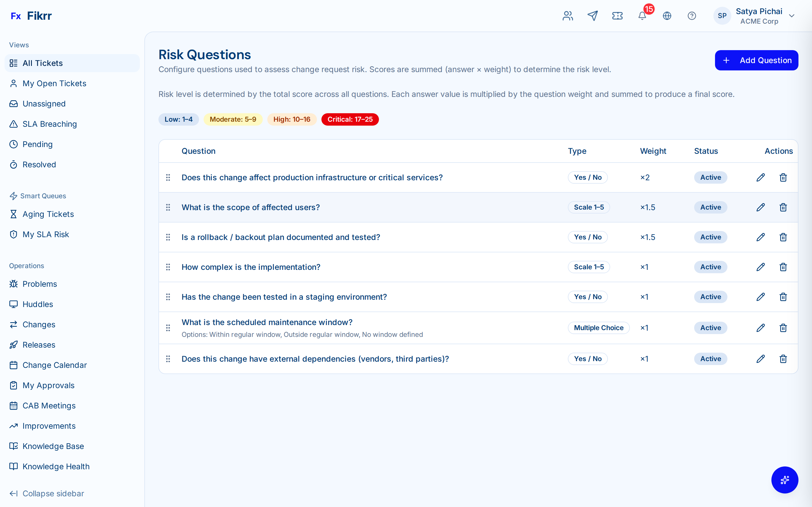Select the broadcast paper plane icon

pos(593,15)
